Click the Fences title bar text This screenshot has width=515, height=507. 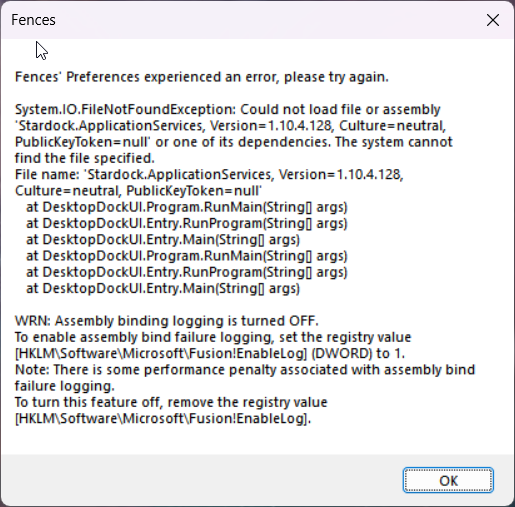click(x=33, y=20)
